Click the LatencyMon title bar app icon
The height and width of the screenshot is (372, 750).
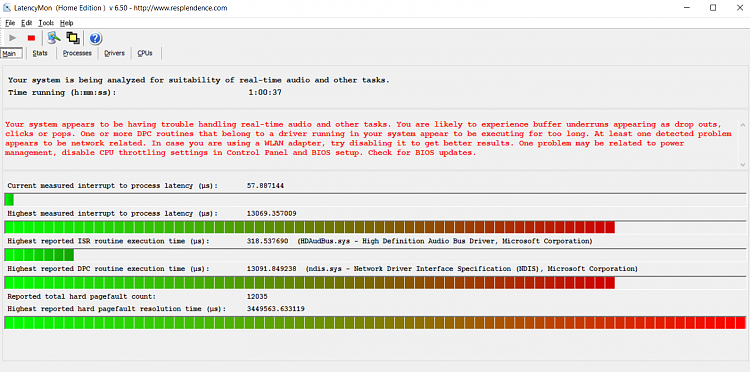tap(7, 8)
